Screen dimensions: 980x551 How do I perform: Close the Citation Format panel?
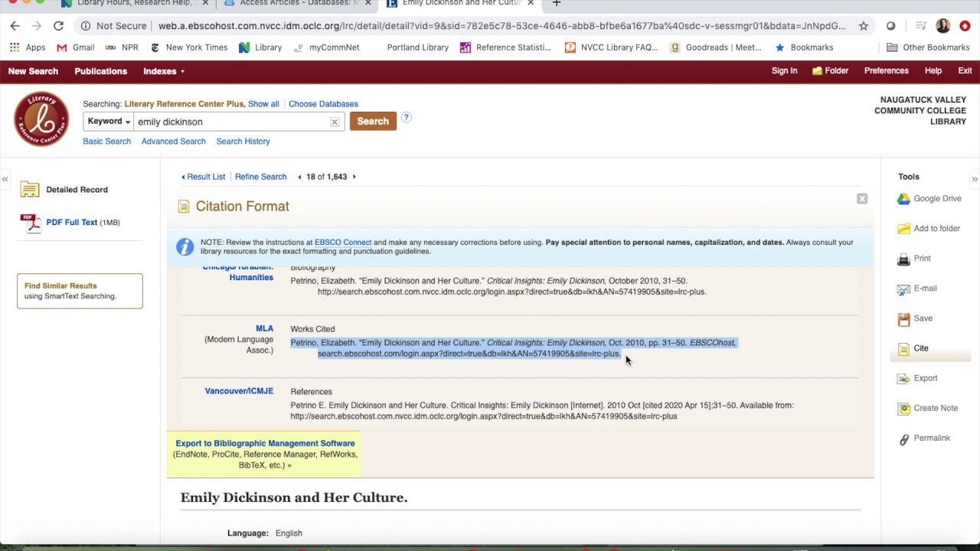tap(862, 199)
